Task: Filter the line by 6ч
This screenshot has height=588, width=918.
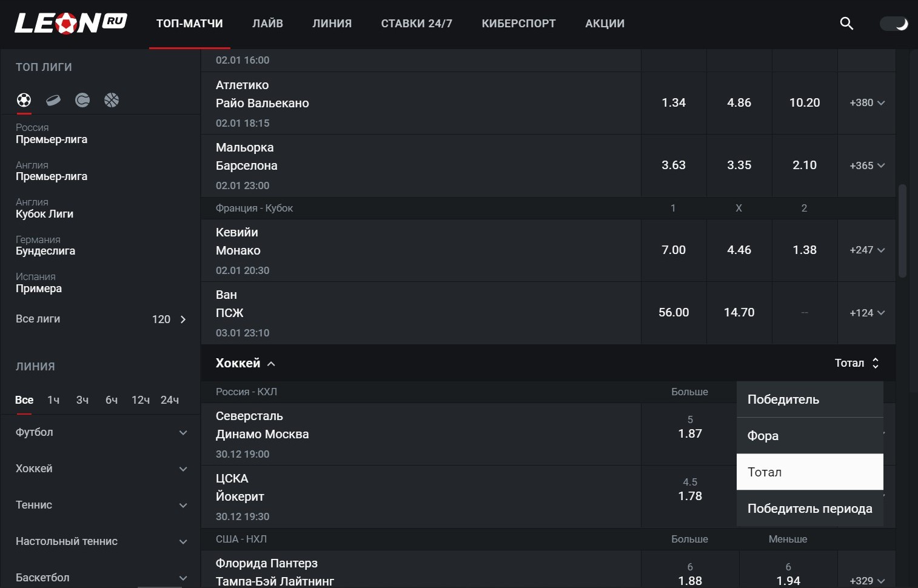Action: click(112, 400)
